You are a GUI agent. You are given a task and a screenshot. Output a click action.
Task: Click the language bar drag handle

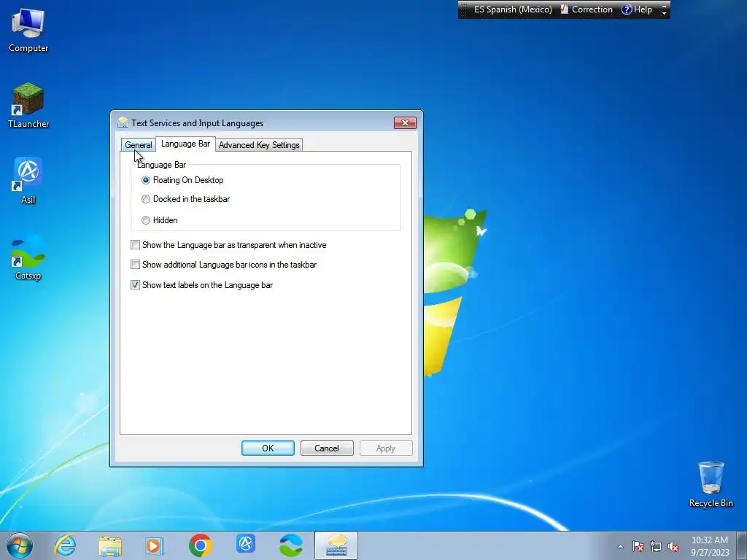[x=463, y=9]
